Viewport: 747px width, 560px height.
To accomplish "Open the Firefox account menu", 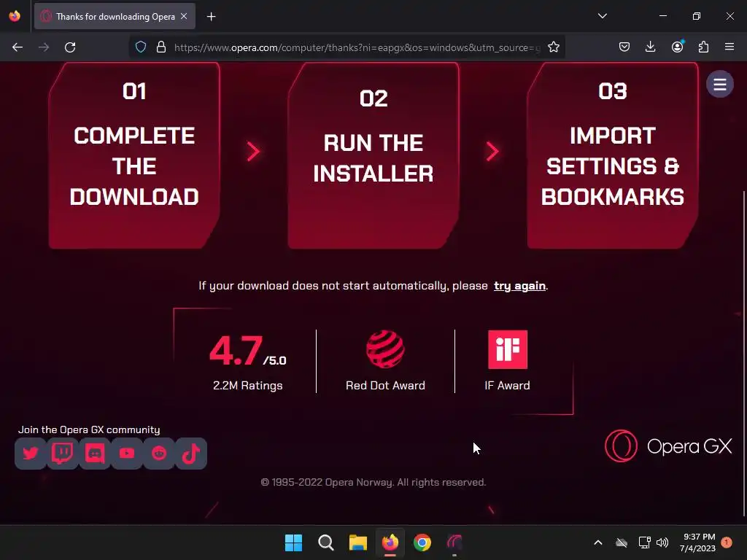I will (x=677, y=47).
